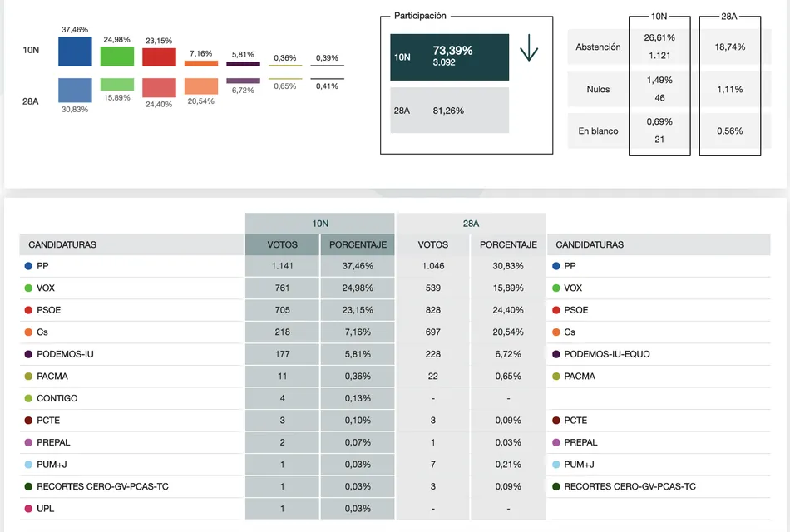
Task: Click the VOTOS column header under 10N
Action: click(280, 244)
